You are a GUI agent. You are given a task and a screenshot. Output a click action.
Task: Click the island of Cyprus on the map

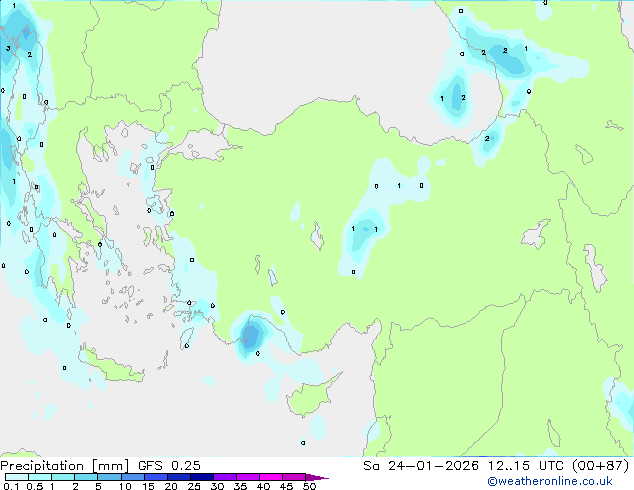tap(309, 396)
